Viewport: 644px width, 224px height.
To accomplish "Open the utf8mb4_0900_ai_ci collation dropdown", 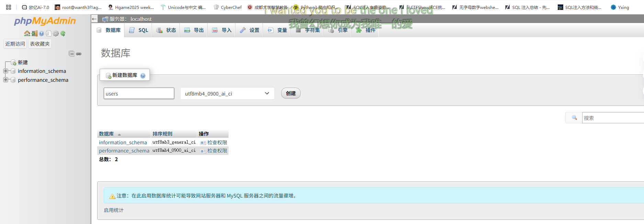I will [x=227, y=93].
